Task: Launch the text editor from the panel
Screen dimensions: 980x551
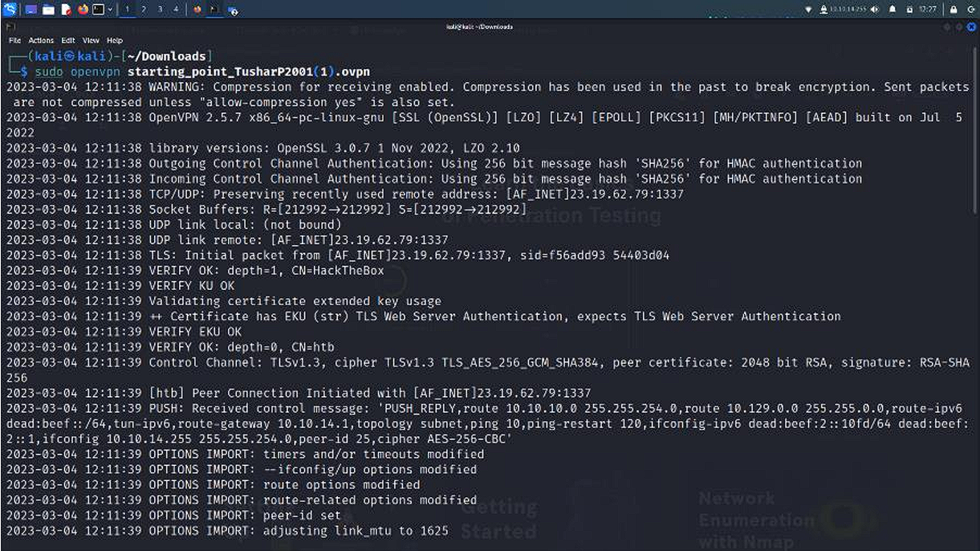Action: 66,10
